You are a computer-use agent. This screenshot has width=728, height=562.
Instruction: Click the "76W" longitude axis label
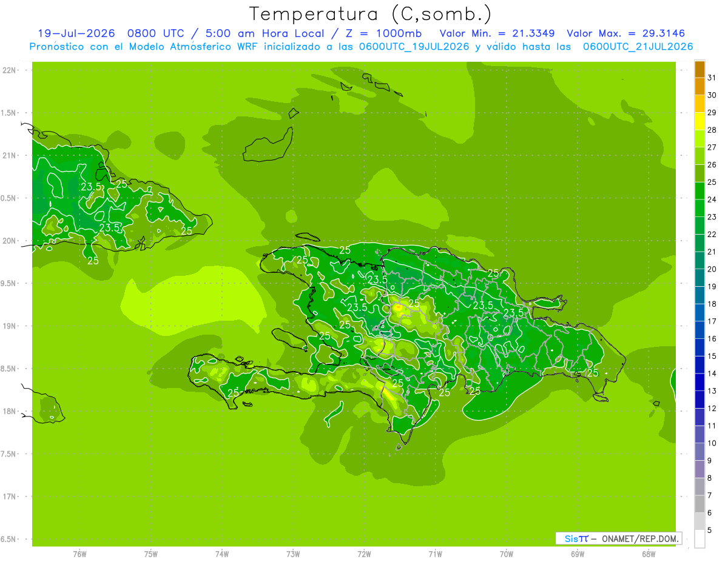79,554
